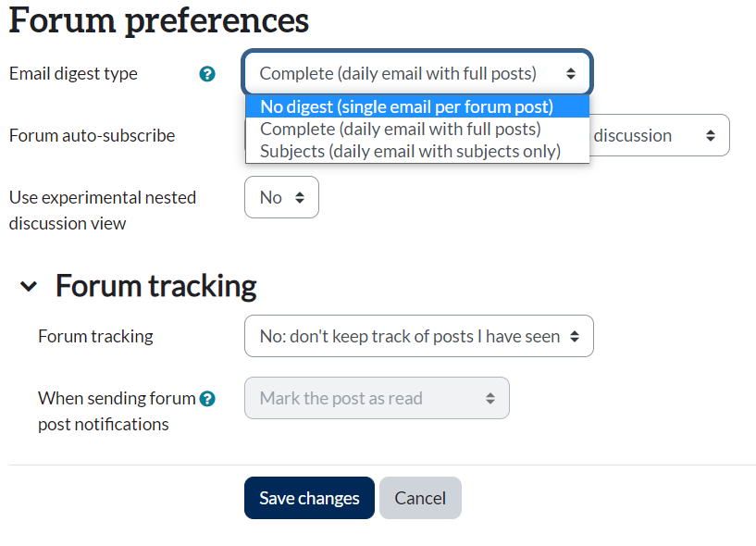The image size is (756, 546).
Task: Click the Email digest type select box
Action: coord(417,73)
